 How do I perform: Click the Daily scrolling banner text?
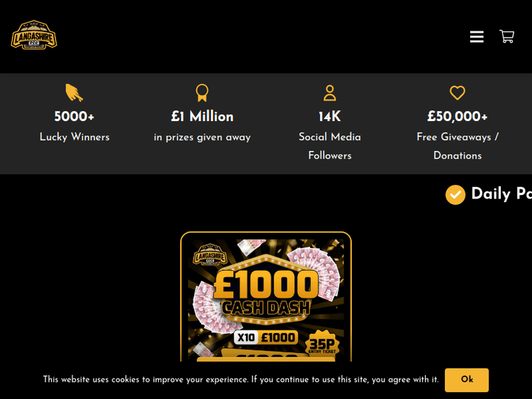coord(501,194)
